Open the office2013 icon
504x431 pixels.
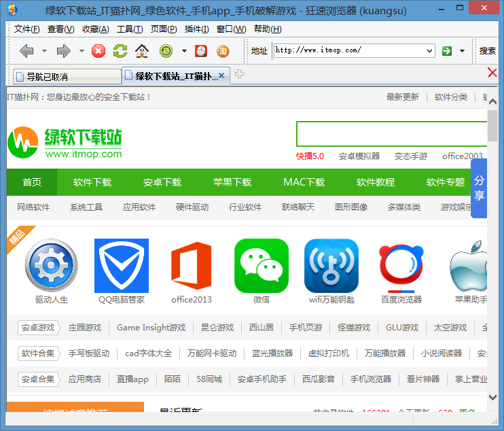click(192, 265)
